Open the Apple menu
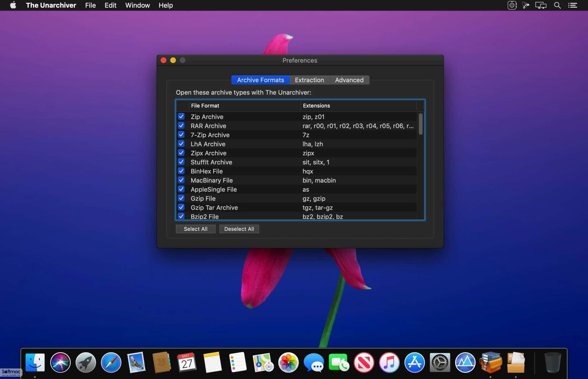588x379 pixels. coord(13,5)
